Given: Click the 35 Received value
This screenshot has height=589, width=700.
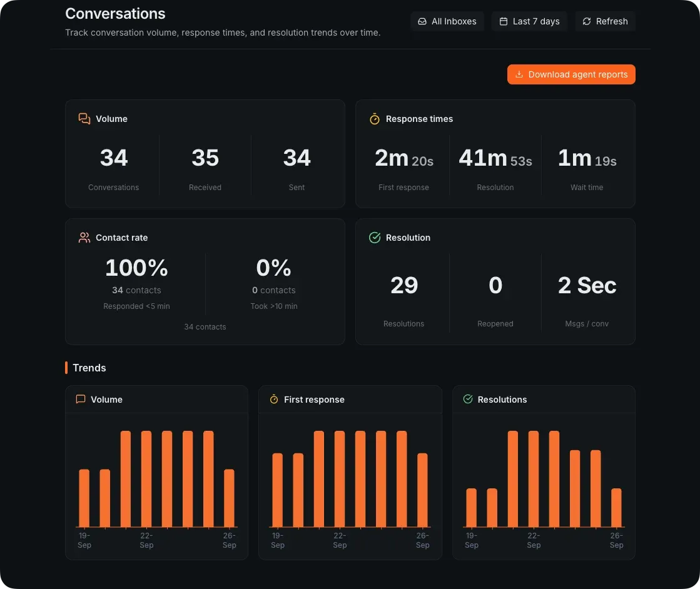Looking at the screenshot, I should click(x=205, y=158).
